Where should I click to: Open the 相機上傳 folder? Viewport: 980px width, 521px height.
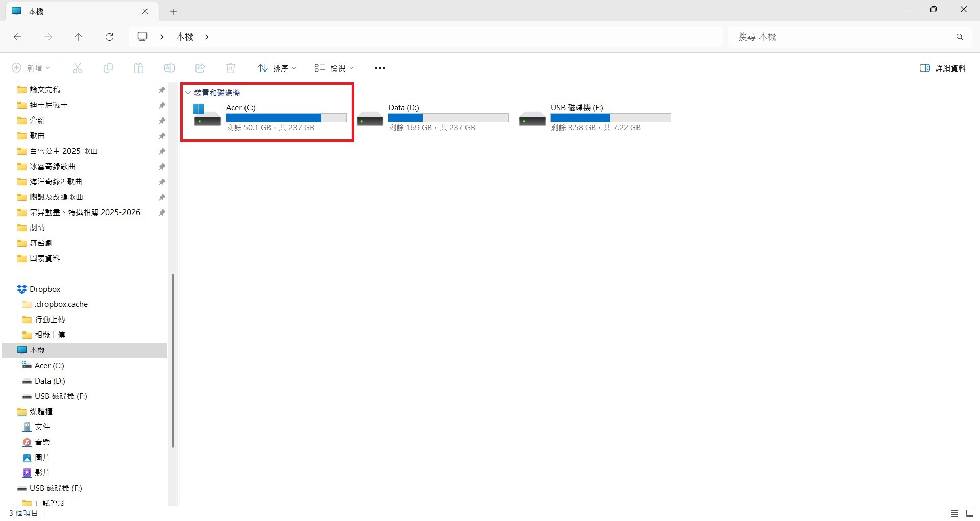point(50,335)
